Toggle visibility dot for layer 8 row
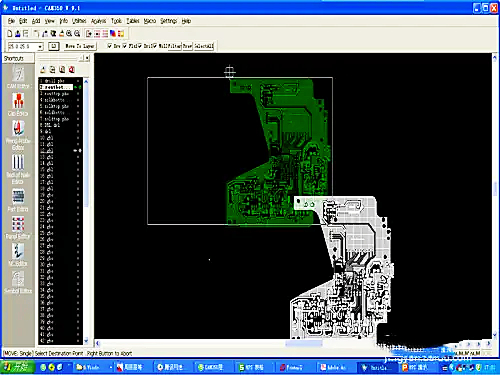 coord(78,125)
